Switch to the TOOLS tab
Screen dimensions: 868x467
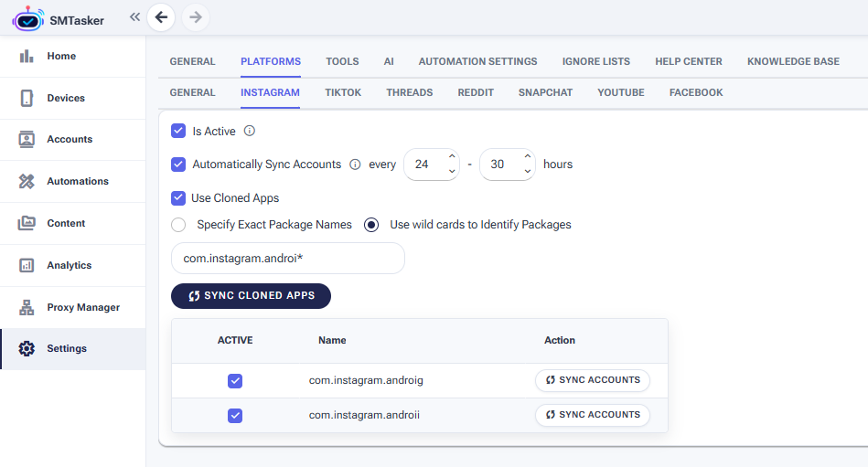[x=342, y=61]
